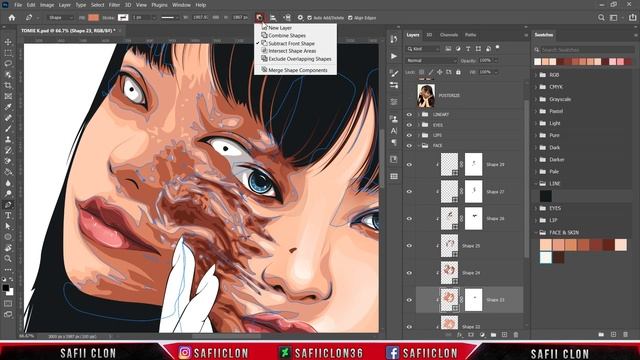Click the delete layer trash icon

tap(516, 335)
